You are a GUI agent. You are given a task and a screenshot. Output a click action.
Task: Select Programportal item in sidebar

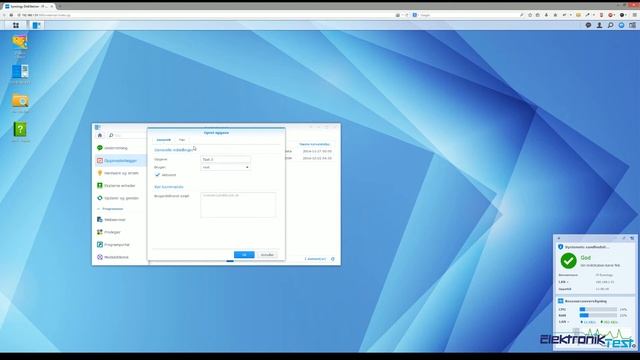coord(121,244)
